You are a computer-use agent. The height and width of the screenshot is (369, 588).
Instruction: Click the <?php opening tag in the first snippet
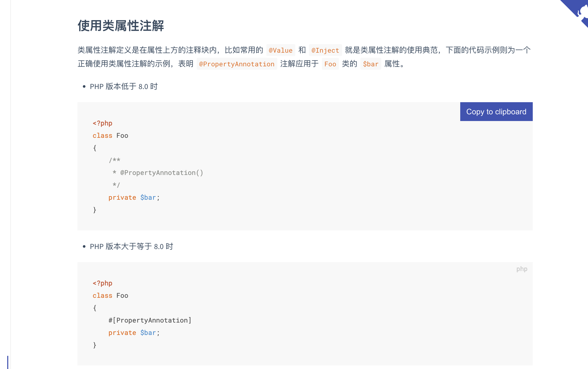[102, 123]
